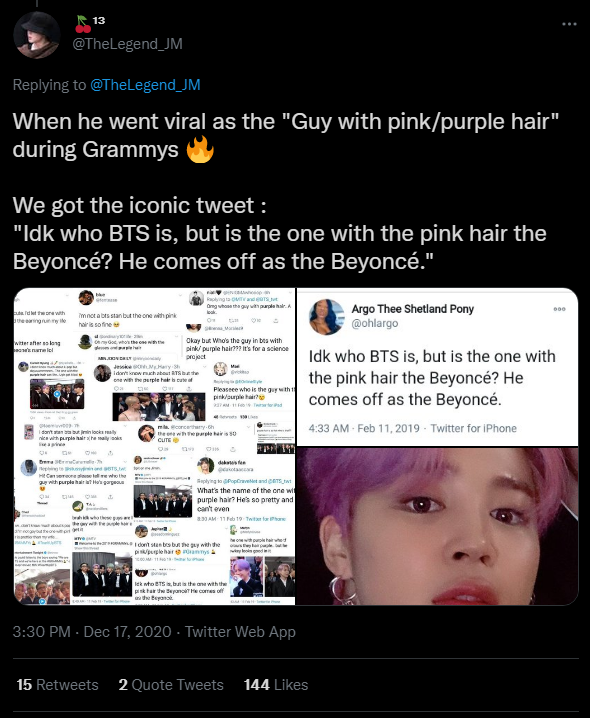The width and height of the screenshot is (590, 718).
Task: Open the pink-haired close-up photo
Action: pos(437,526)
